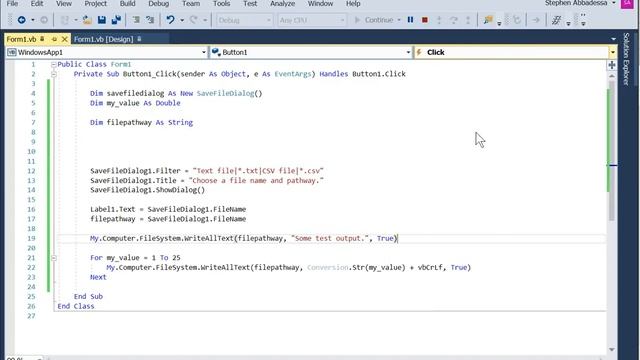Click the Step Over debug icon
The width and height of the screenshot is (640, 360).
click(x=453, y=20)
